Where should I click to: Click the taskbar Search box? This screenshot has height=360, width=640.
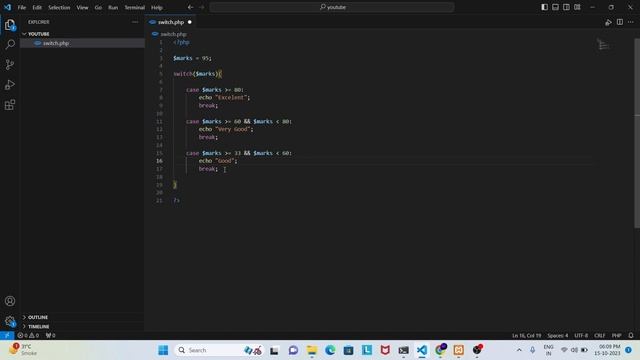[220, 350]
